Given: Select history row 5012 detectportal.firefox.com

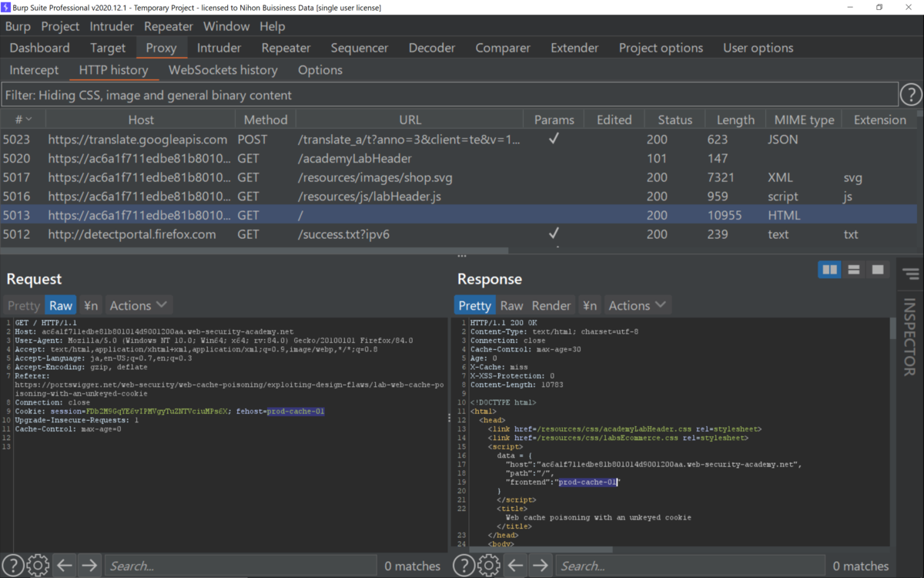Looking at the screenshot, I should click(460, 234).
